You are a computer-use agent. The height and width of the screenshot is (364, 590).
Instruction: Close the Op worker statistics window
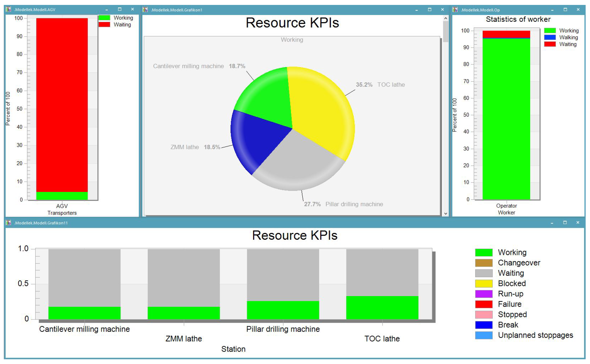pos(578,10)
